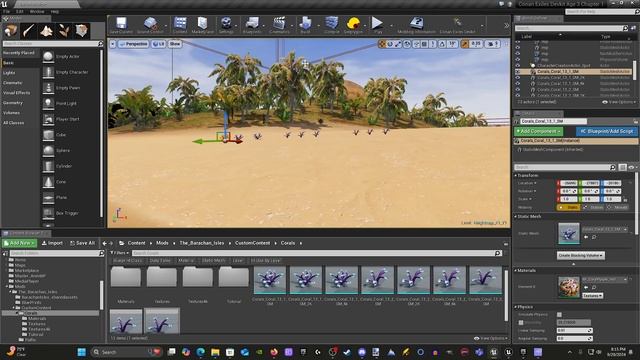Image resolution: width=640 pixels, height=360 pixels.
Task: Open the Help menu
Action: coord(55,12)
